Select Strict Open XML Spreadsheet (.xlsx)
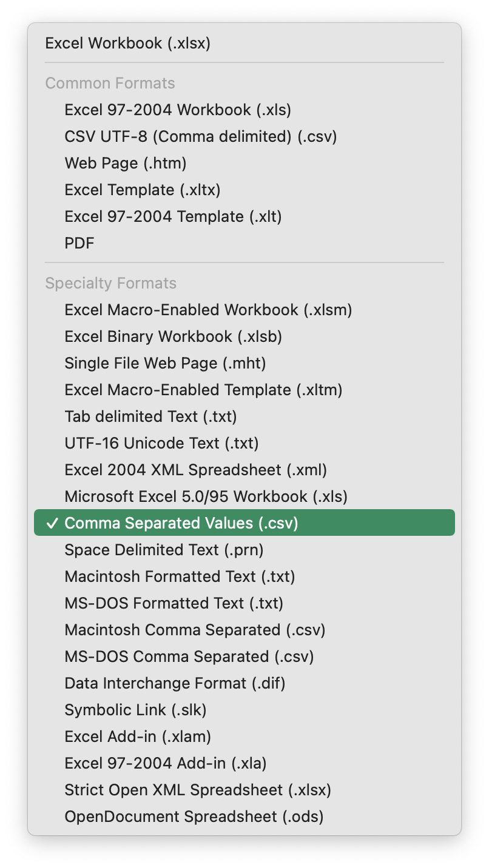This screenshot has height=868, width=489. click(x=198, y=790)
